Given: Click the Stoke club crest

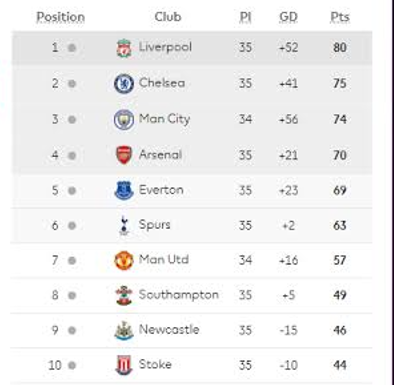Looking at the screenshot, I should 124,365.
